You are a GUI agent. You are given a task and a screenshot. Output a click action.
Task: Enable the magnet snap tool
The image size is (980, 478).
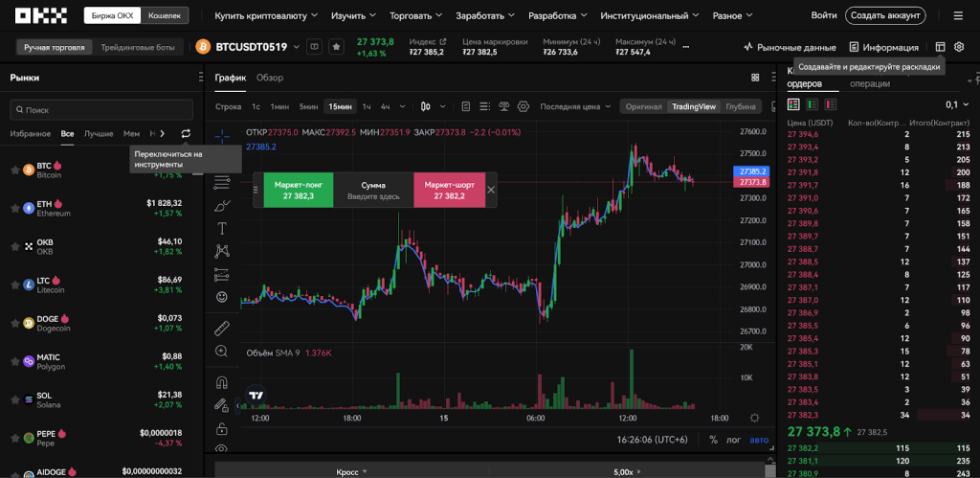[x=222, y=378]
